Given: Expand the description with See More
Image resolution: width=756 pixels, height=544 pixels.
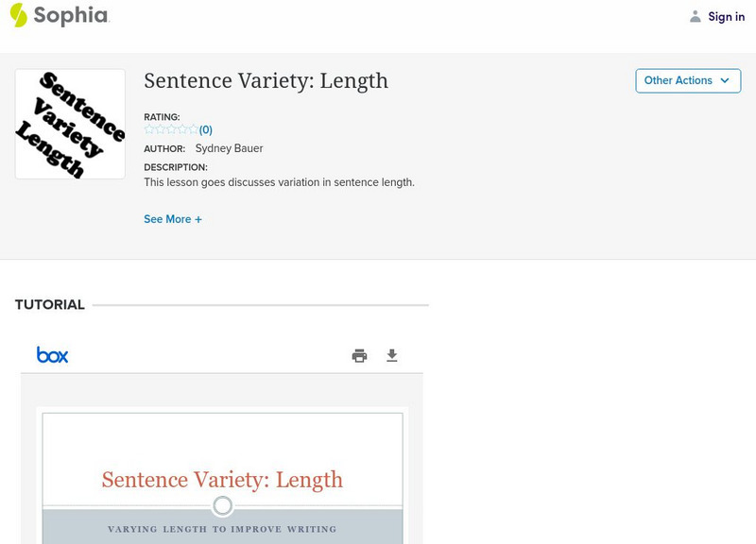Looking at the screenshot, I should [x=173, y=219].
